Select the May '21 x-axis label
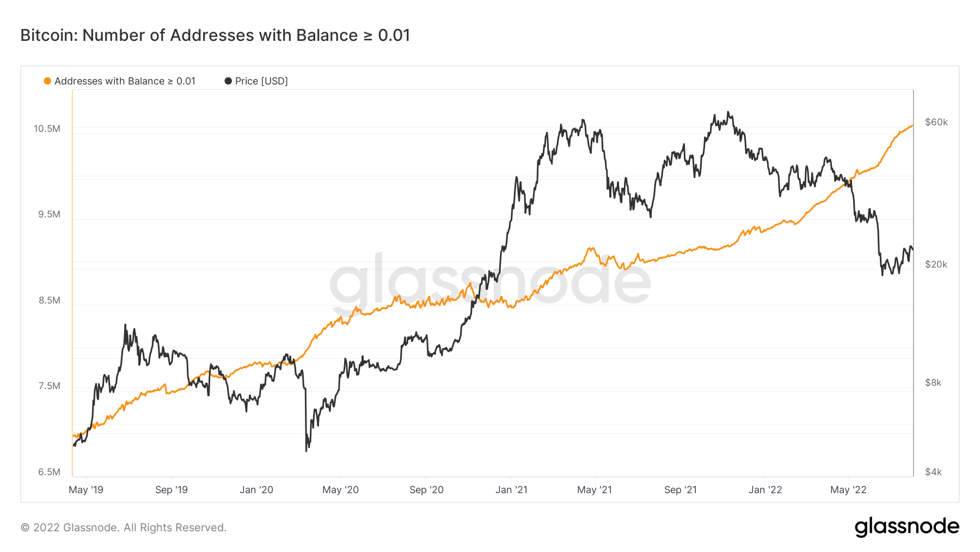Viewport: 980px width, 552px height. [595, 490]
